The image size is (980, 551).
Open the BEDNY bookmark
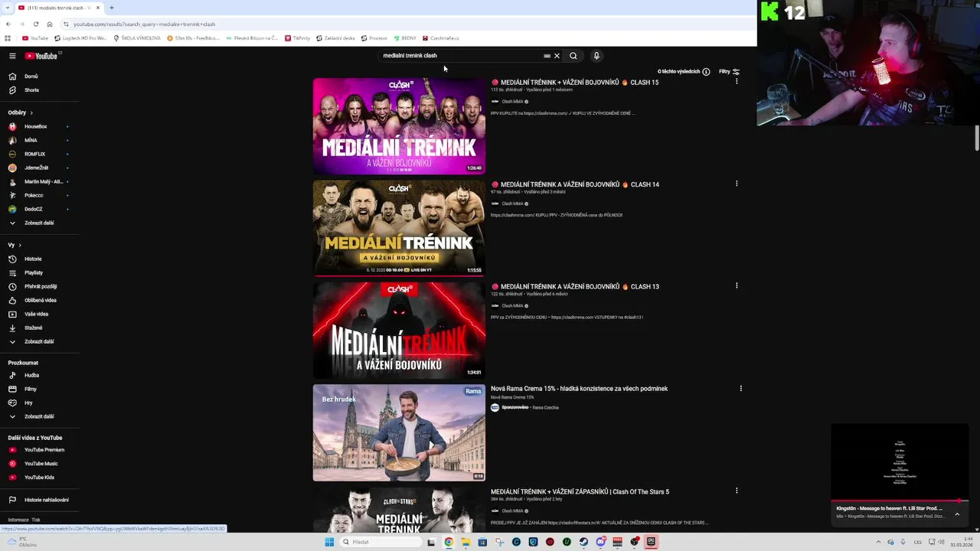coord(405,38)
